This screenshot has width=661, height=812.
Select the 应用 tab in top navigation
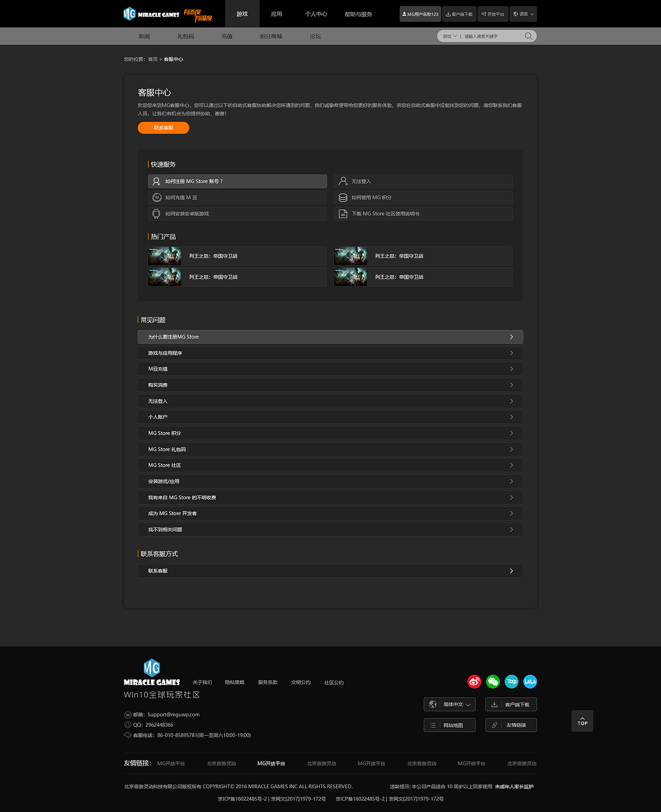pyautogui.click(x=276, y=14)
